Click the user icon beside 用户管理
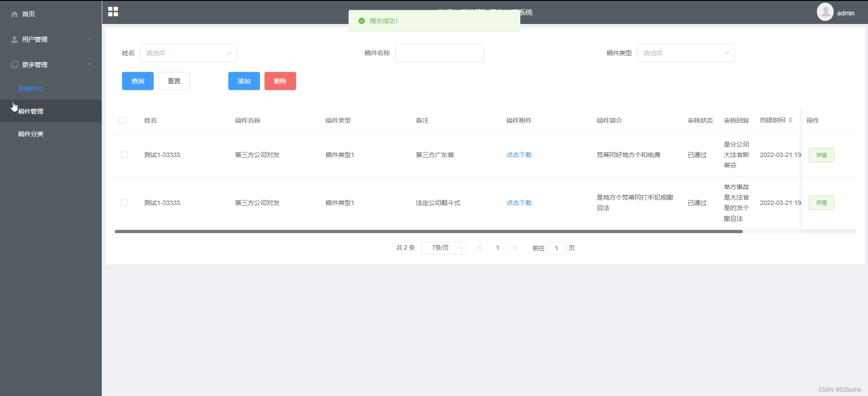This screenshot has height=396, width=868. click(14, 39)
